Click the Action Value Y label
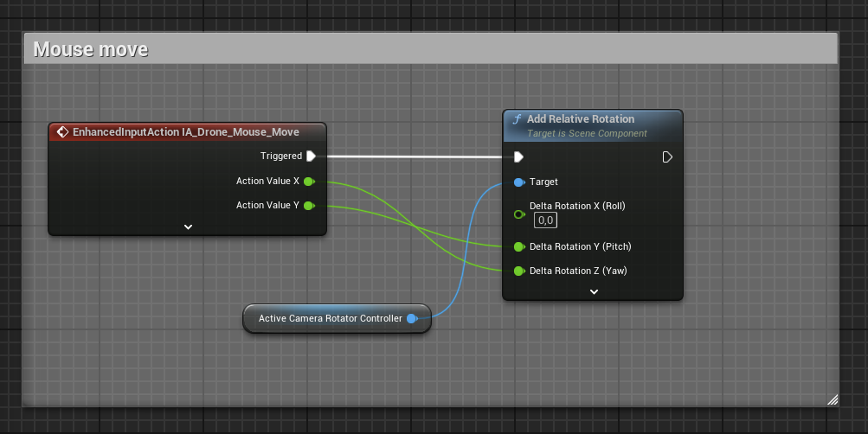Viewport: 868px width, 434px height. (x=267, y=205)
